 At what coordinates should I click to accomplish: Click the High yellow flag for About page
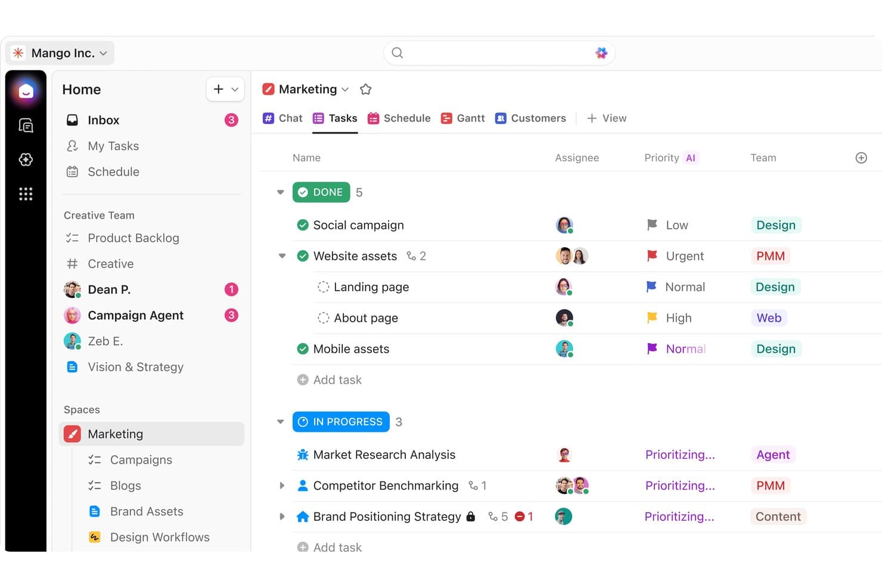pos(652,318)
